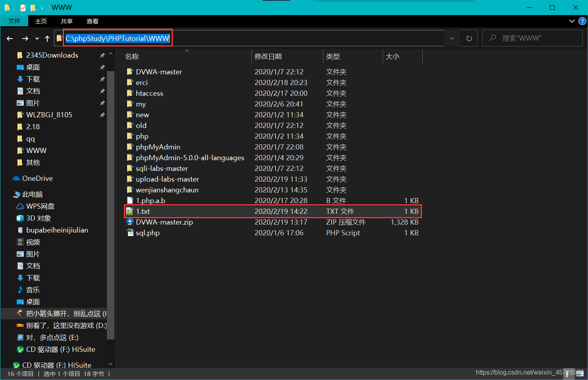Select the phpMyAdmin folder

pyautogui.click(x=158, y=147)
